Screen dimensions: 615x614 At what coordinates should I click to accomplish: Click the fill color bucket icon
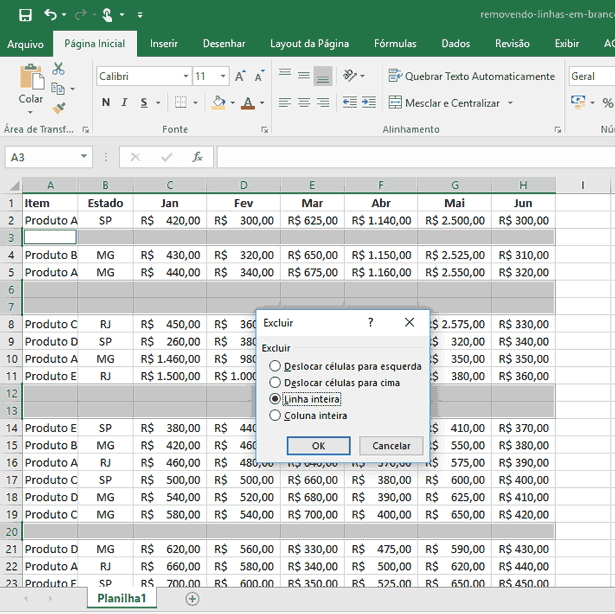point(218,103)
